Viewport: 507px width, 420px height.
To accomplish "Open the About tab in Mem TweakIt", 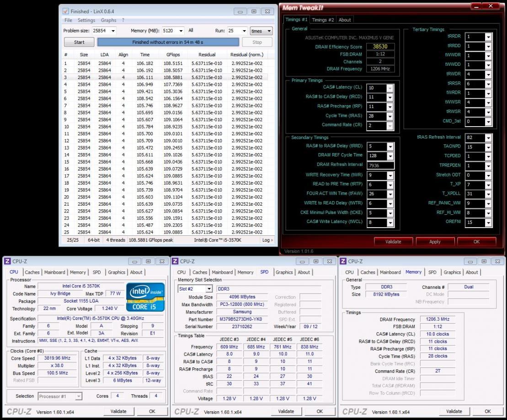I will pos(345,20).
